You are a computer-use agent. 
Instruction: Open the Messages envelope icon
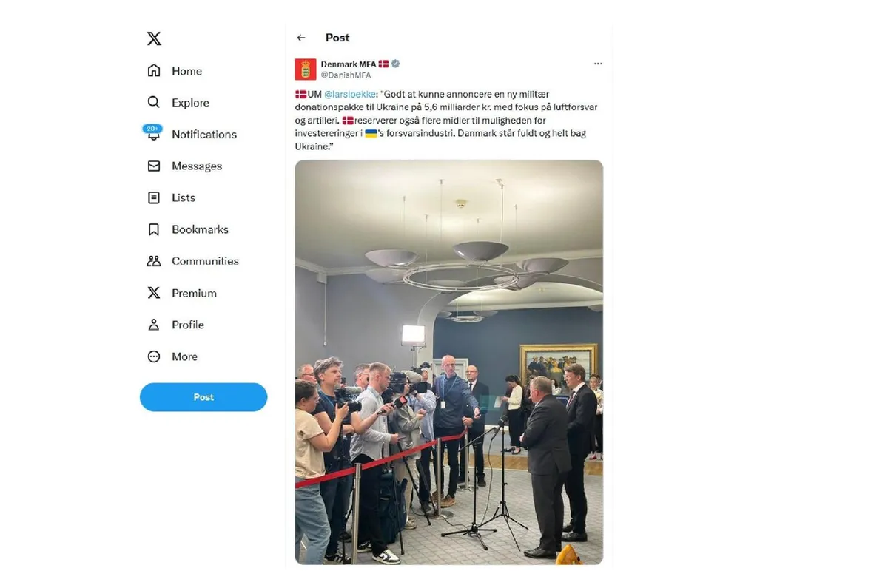[x=154, y=166]
